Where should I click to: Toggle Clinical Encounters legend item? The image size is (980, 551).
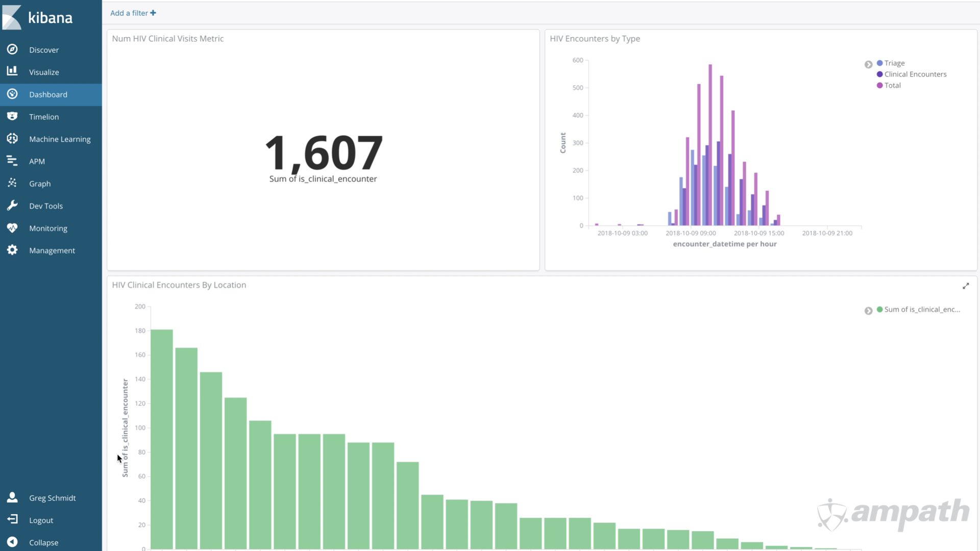pos(915,73)
